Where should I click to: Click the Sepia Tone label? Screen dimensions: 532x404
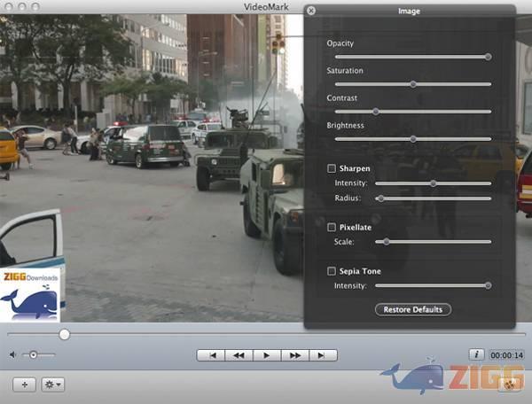[x=360, y=271]
